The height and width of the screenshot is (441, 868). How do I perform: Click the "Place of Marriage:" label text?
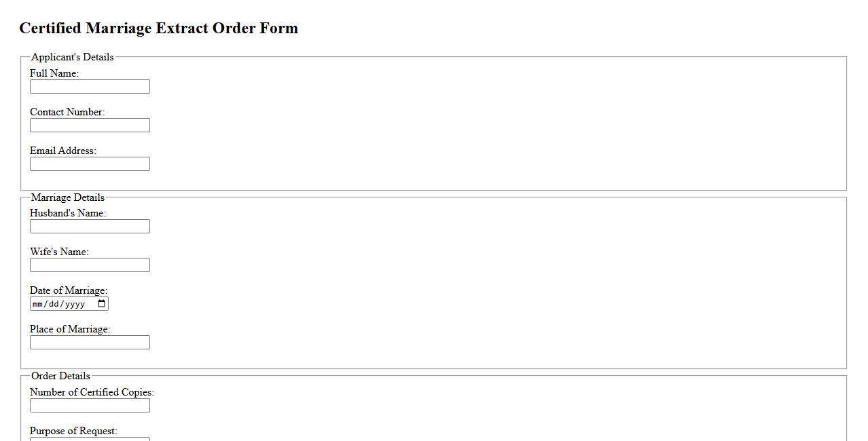point(70,329)
